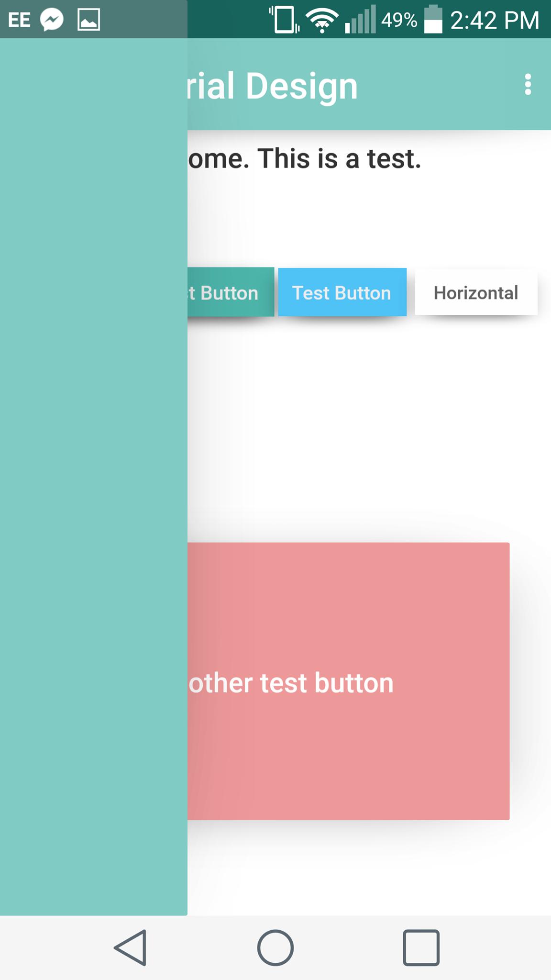Tap the vibrate mode status icon
Image resolution: width=551 pixels, height=980 pixels.
pos(283,20)
